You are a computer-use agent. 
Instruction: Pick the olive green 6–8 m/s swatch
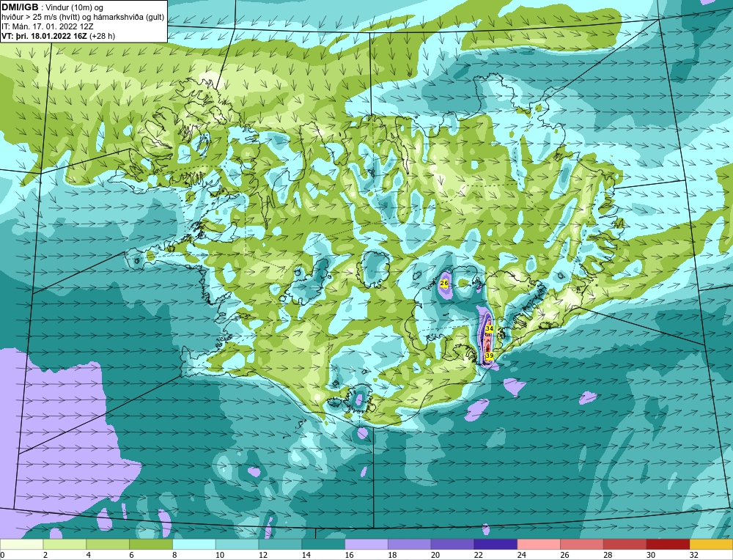pos(151,544)
